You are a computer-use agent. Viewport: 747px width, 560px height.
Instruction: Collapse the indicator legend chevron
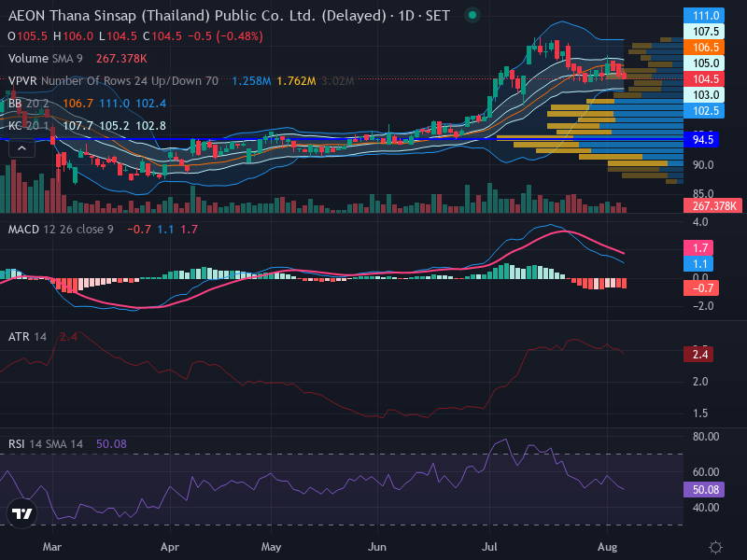tap(21, 148)
